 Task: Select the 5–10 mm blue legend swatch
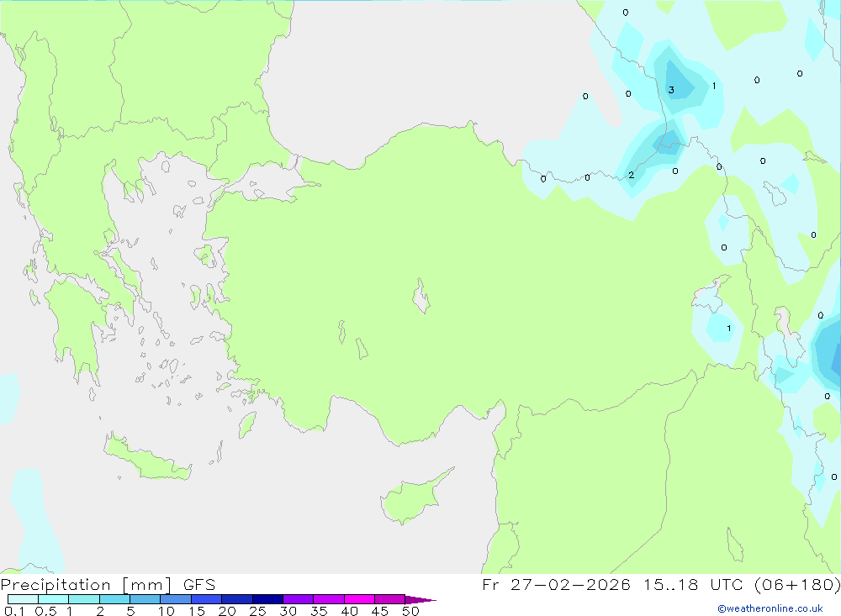[145, 599]
